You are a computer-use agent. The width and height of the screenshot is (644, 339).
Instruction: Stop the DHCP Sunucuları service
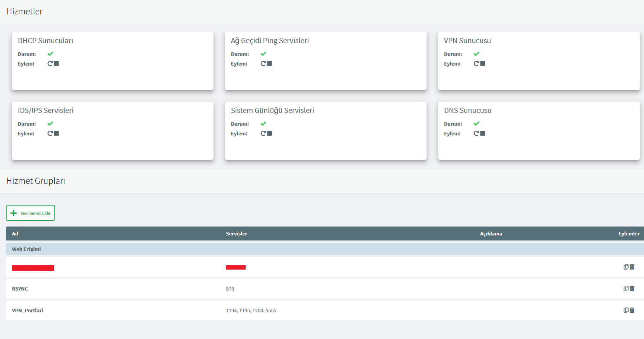click(57, 64)
